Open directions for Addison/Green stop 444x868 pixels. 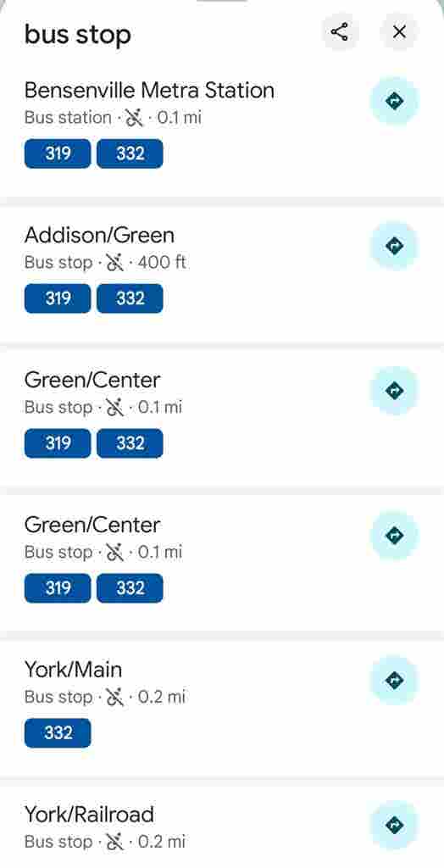click(x=394, y=246)
